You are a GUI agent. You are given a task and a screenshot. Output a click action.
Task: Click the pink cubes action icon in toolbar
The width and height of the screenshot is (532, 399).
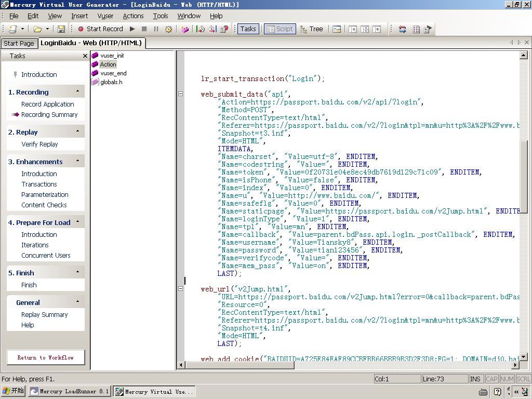click(185, 29)
